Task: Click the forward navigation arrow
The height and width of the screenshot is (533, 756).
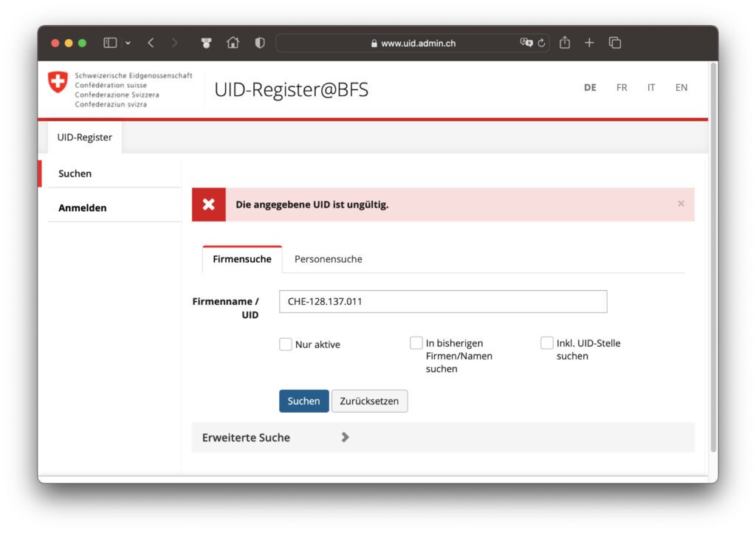Action: (x=174, y=43)
